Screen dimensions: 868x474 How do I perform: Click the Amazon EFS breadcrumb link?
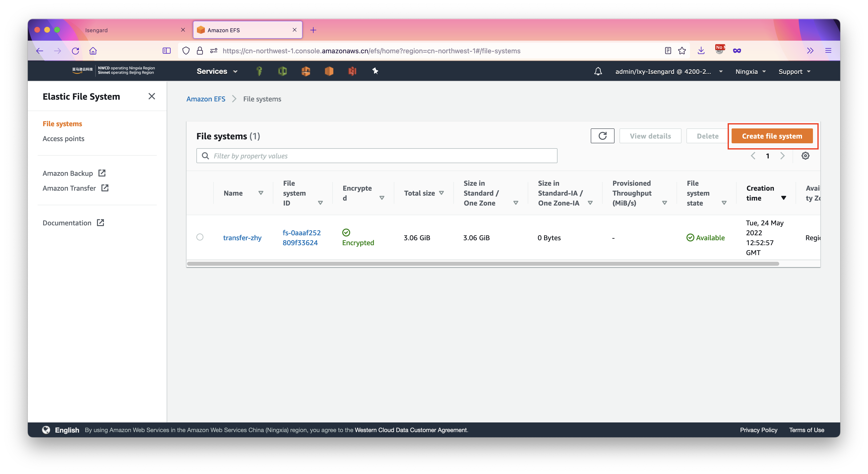[206, 99]
